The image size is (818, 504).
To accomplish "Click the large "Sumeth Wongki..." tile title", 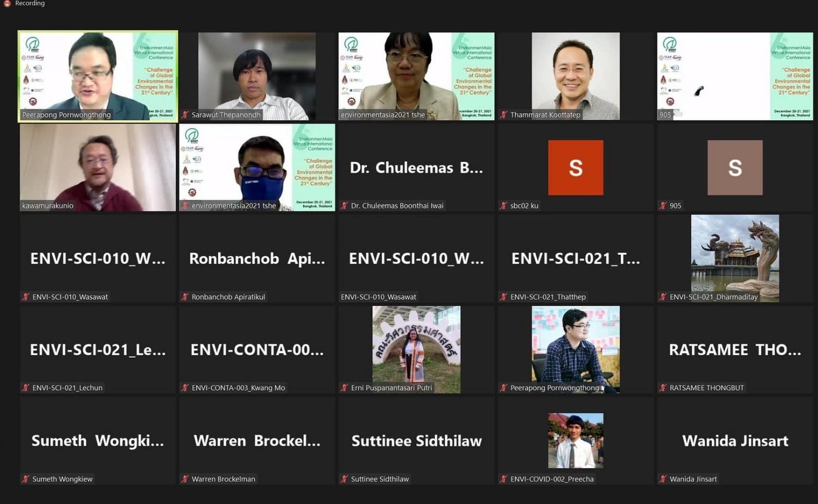I will click(x=98, y=441).
